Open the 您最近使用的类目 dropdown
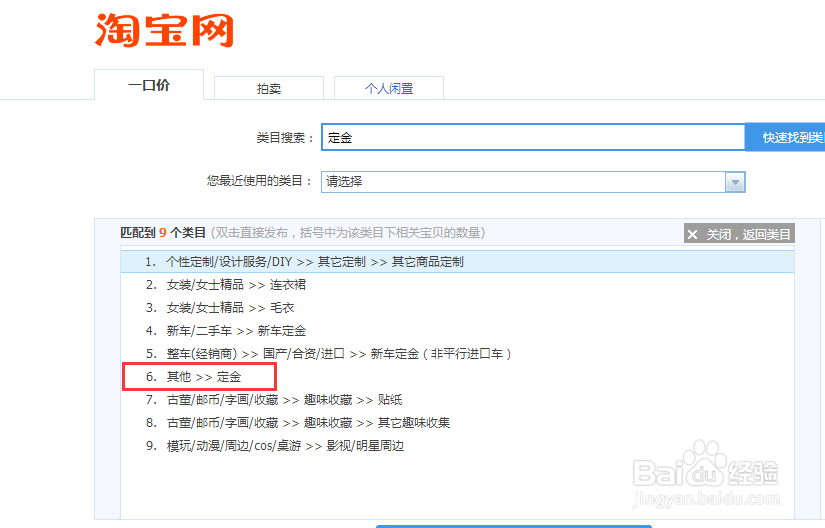This screenshot has height=528, width=825. (533, 182)
